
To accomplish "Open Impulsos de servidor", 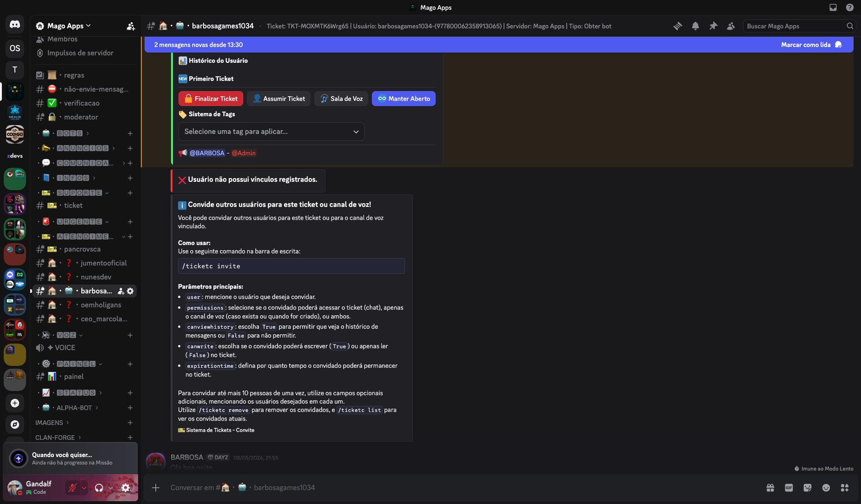I will pos(85,53).
